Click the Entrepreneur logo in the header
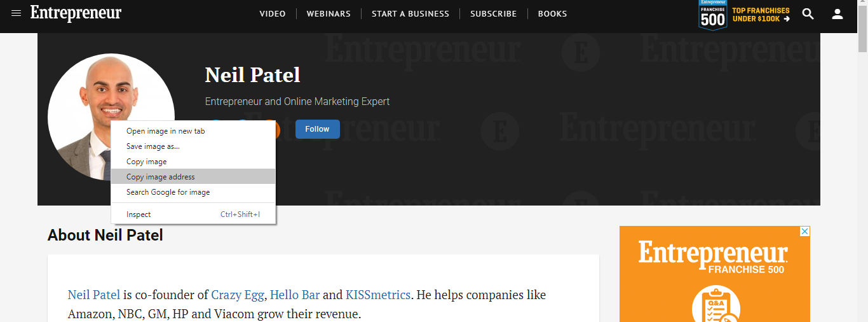Screen dimensions: 868x322 pos(76,13)
